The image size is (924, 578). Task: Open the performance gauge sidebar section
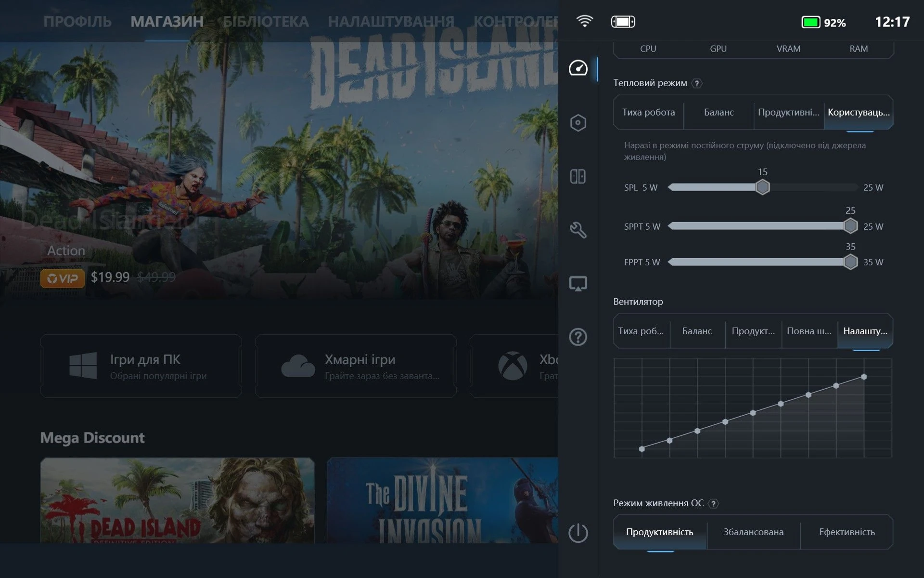[x=578, y=68]
